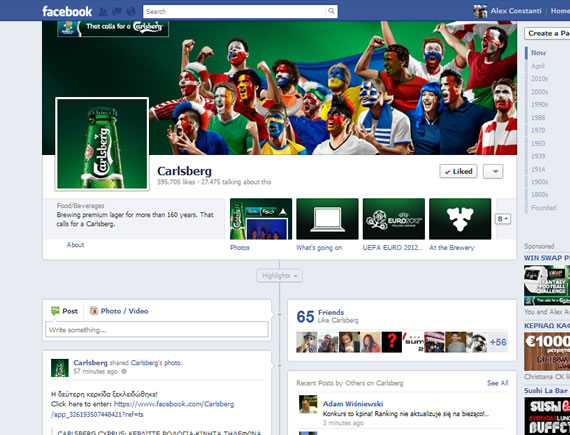
Task: Open the facebook.com/Carlsberg app link
Action: coord(142,409)
